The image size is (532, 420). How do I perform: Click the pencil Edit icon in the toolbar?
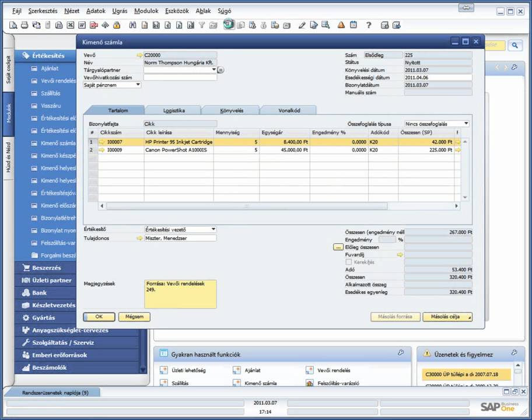(301, 25)
